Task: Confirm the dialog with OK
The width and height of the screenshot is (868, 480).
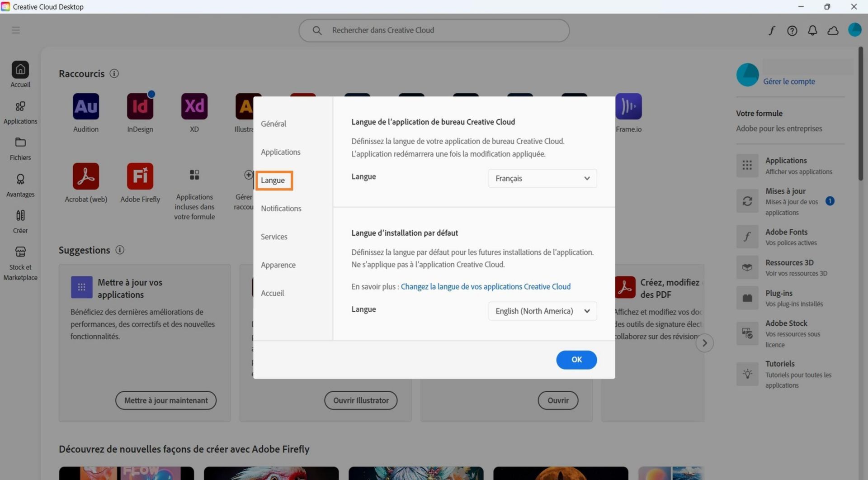Action: coord(576,360)
